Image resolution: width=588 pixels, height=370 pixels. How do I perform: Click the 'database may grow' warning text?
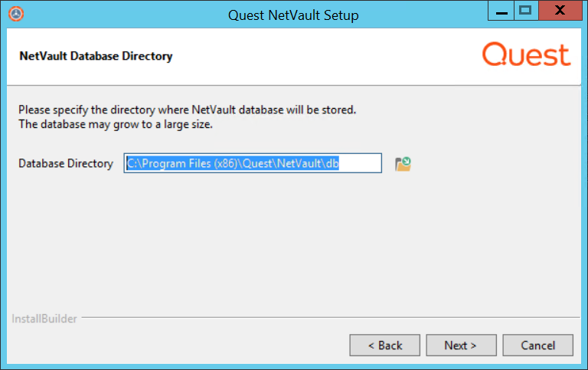point(116,124)
